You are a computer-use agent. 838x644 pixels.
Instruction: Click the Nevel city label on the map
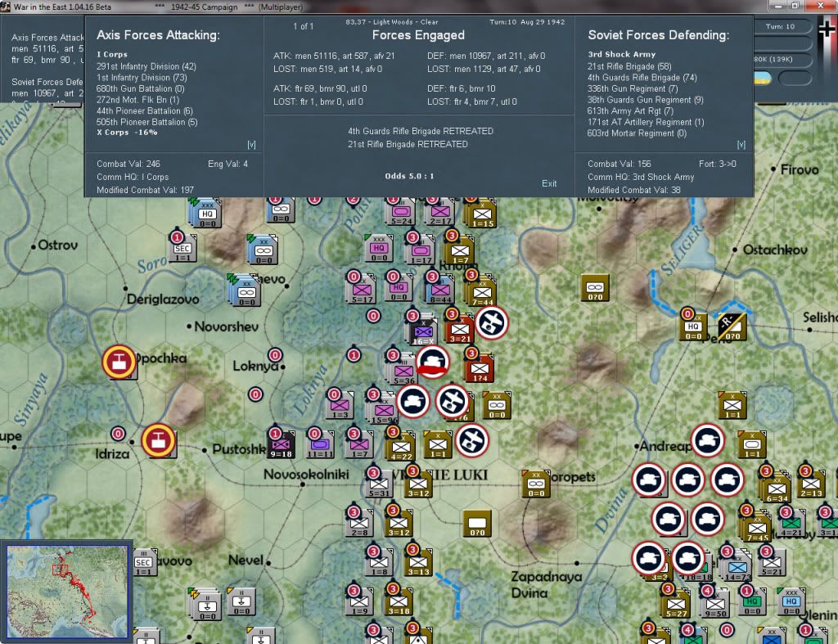click(246, 560)
